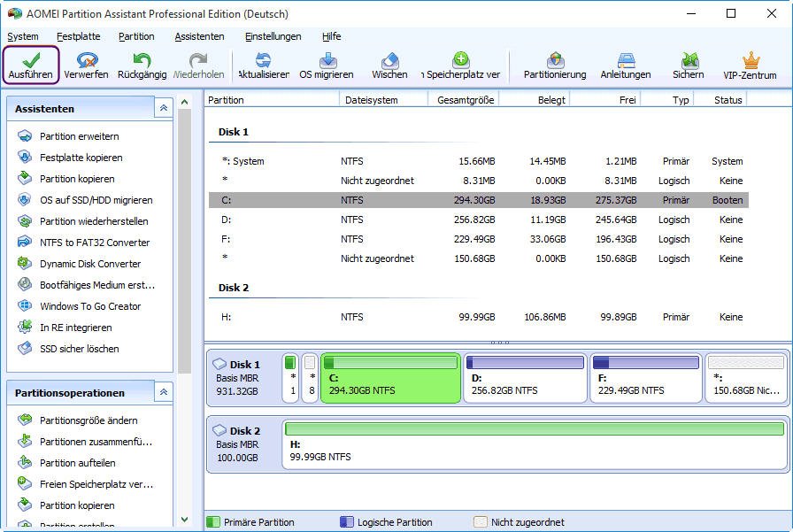Open the Einstellungen menu
This screenshot has height=532, width=793.
(273, 36)
